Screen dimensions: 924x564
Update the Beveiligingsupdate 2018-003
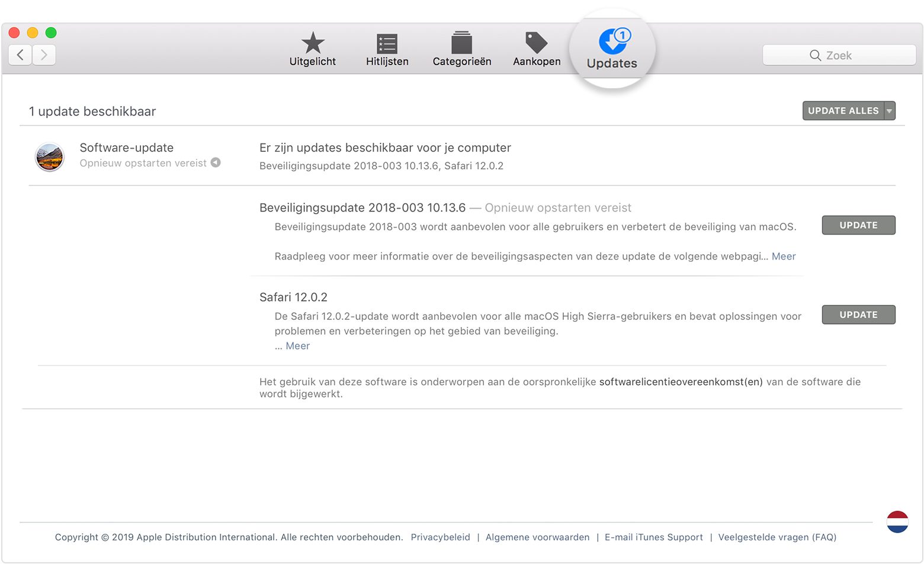tap(858, 225)
